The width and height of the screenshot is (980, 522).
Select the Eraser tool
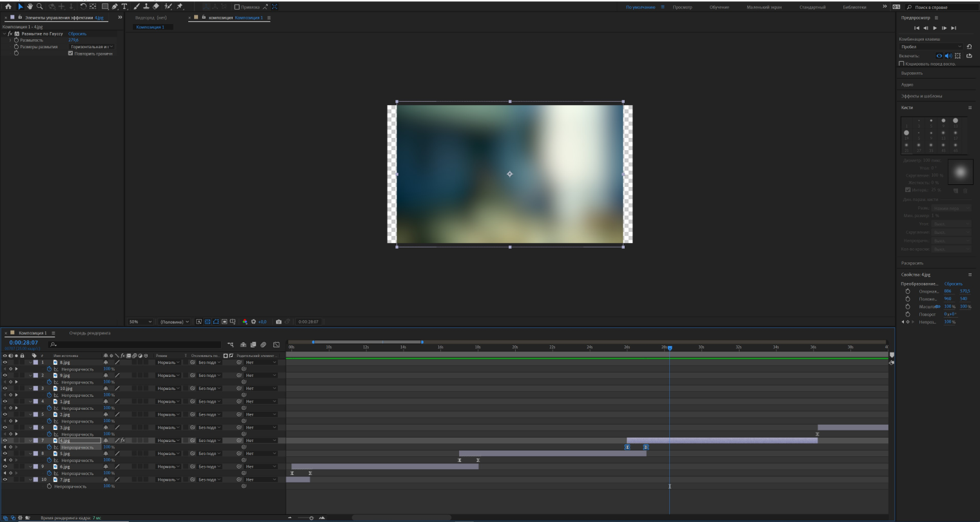155,6
